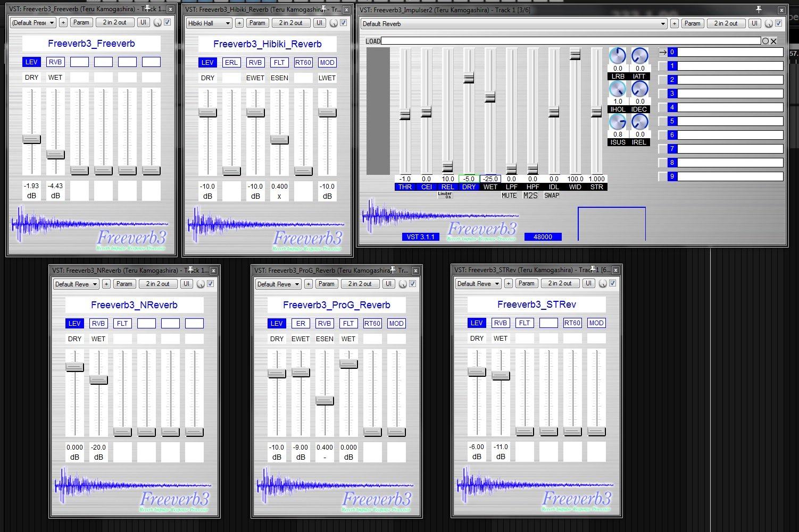The height and width of the screenshot is (532, 799).
Task: Toggle M2S in the Impulser2 window
Action: click(x=530, y=196)
